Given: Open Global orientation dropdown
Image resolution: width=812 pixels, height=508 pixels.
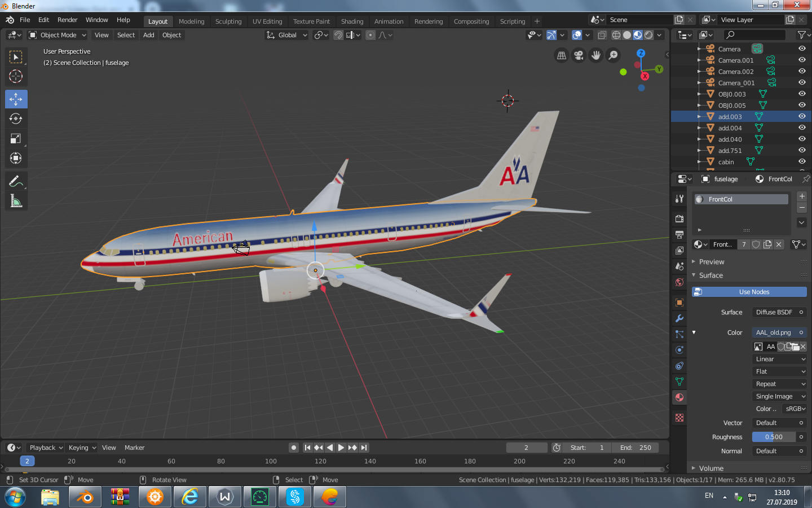Looking at the screenshot, I should pos(287,35).
